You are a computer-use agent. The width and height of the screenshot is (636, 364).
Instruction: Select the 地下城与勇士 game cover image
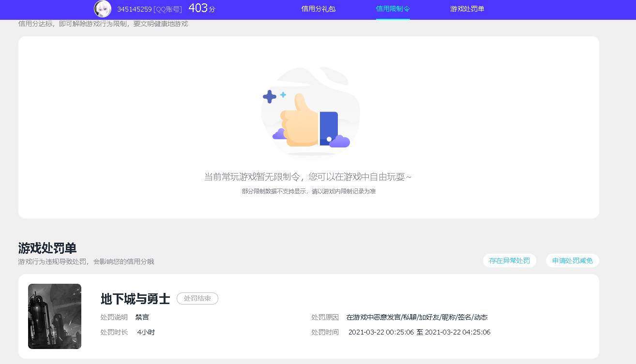pyautogui.click(x=54, y=316)
